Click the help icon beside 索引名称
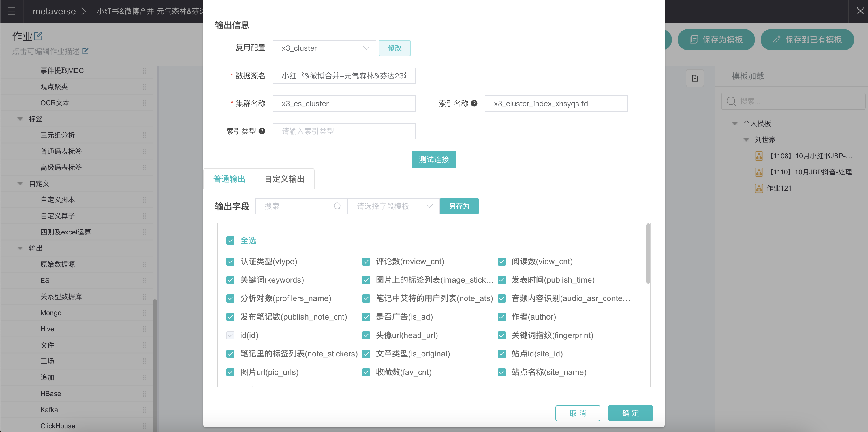Image resolution: width=868 pixels, height=432 pixels. (474, 104)
